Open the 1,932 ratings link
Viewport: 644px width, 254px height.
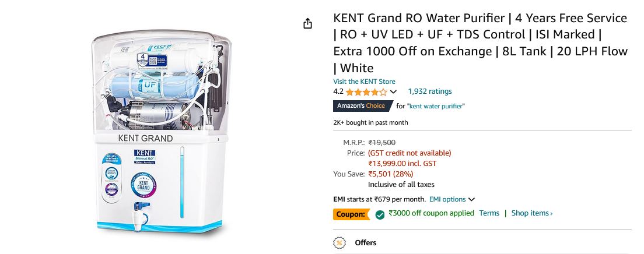429,91
